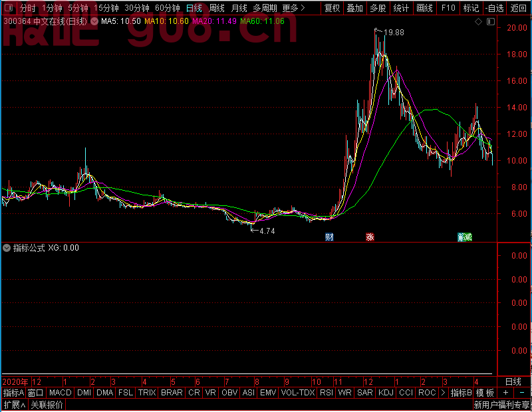Click the 叠加 overlay button

pos(355,8)
